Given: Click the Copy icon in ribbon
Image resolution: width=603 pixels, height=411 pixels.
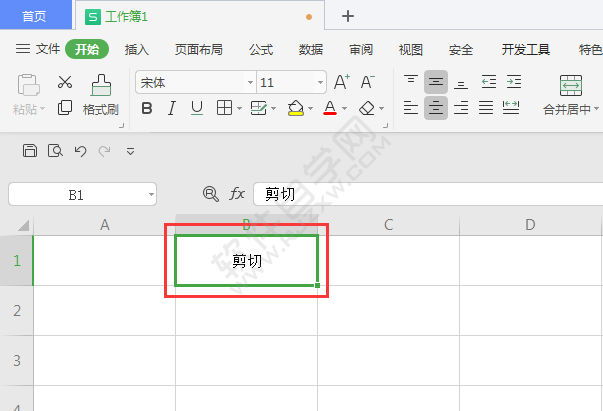Looking at the screenshot, I should tap(65, 108).
